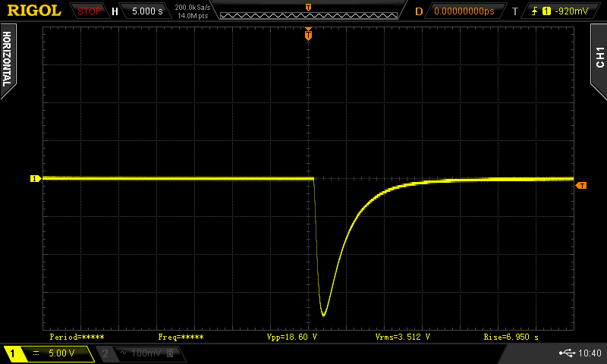Click the DC coupling symbol on channel 1
Image resolution: width=607 pixels, height=364 pixels.
tap(36, 353)
